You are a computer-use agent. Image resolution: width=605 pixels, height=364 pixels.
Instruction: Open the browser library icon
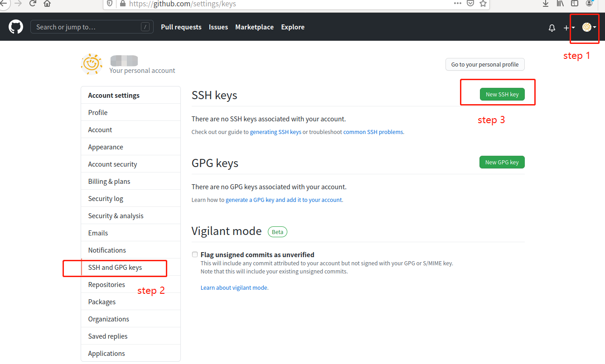click(x=560, y=4)
